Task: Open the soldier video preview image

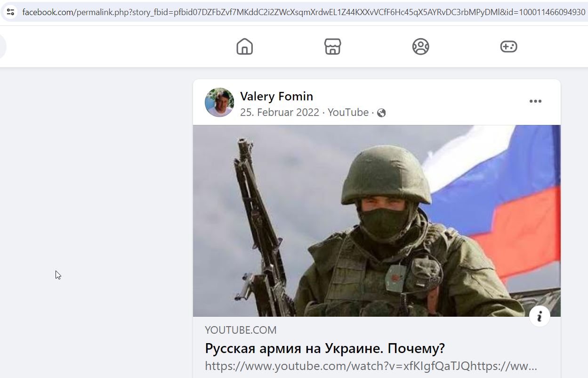Action: pos(377,221)
